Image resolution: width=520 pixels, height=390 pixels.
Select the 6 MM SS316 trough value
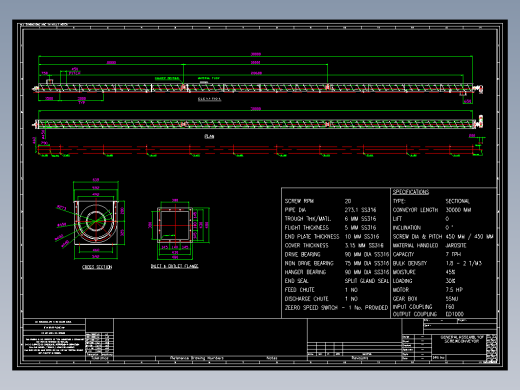click(360, 219)
